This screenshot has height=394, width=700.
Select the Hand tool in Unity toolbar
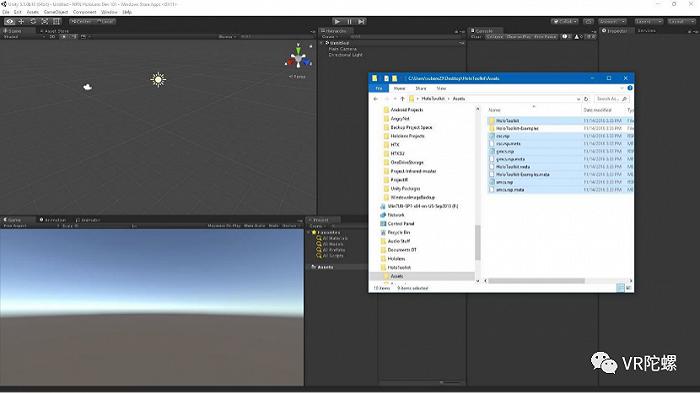[x=9, y=21]
